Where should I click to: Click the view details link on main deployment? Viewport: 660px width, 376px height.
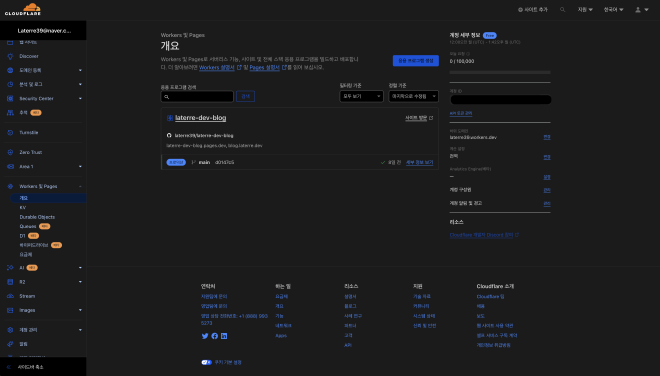click(419, 163)
